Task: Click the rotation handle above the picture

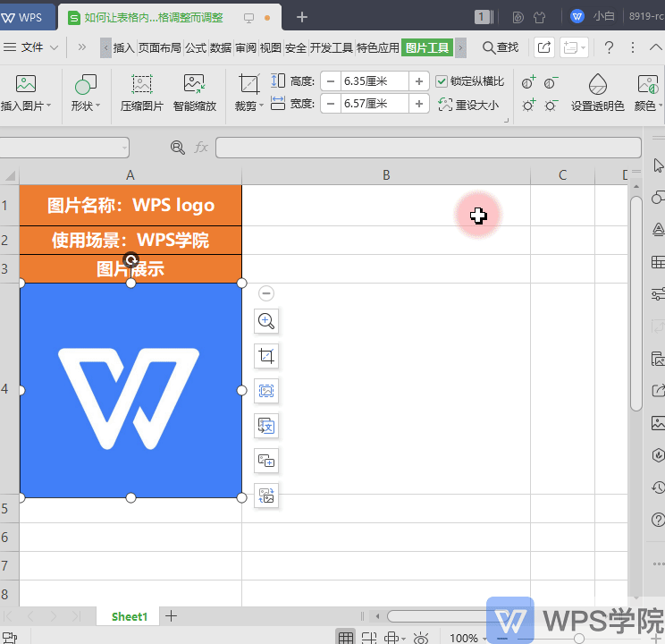Action: (131, 259)
